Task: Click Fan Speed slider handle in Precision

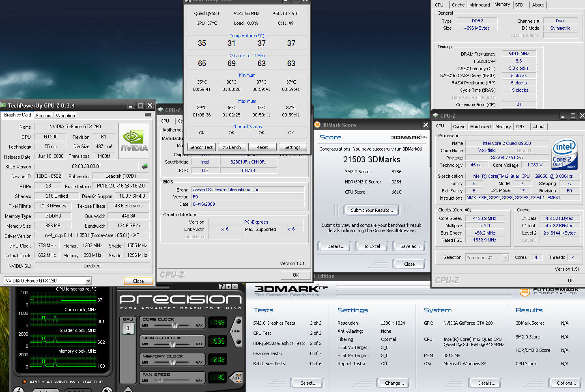Action: [x=160, y=381]
